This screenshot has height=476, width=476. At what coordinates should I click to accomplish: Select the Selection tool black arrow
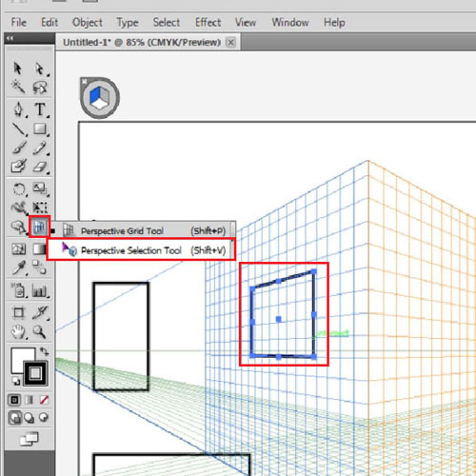pos(17,69)
